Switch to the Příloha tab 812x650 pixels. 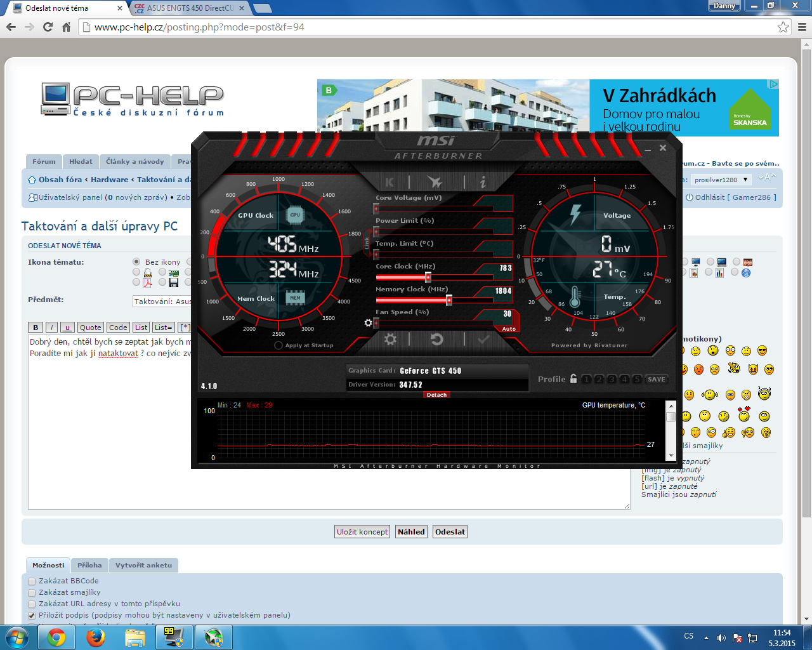pos(89,566)
